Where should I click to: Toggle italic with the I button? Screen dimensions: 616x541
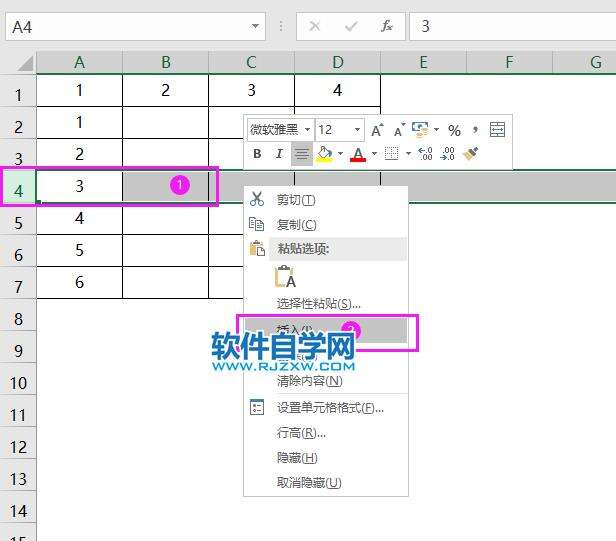click(x=279, y=154)
